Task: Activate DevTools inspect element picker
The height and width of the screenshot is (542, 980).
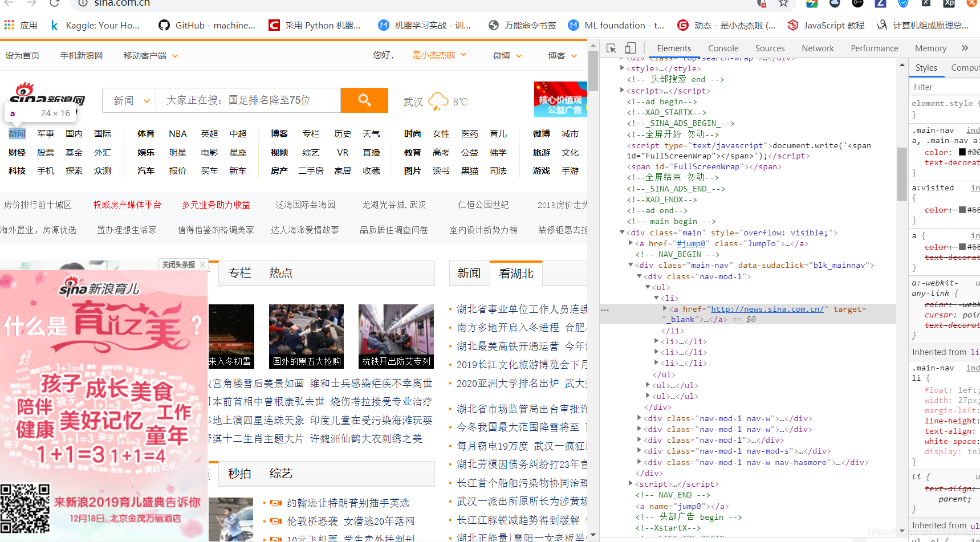Action: (611, 48)
